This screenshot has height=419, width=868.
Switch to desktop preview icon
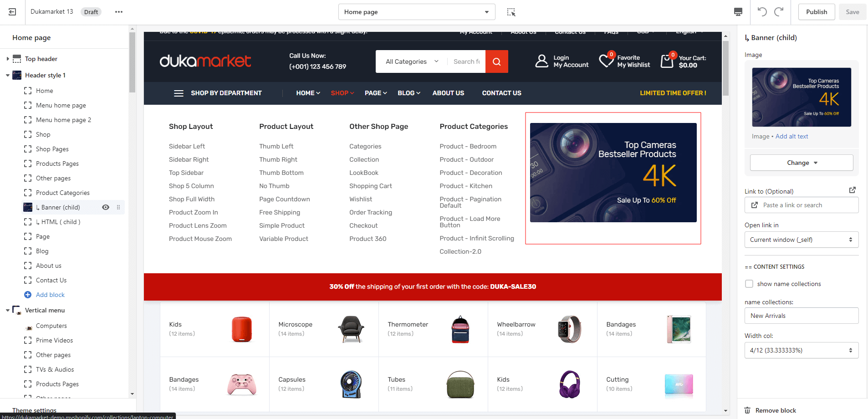(738, 12)
